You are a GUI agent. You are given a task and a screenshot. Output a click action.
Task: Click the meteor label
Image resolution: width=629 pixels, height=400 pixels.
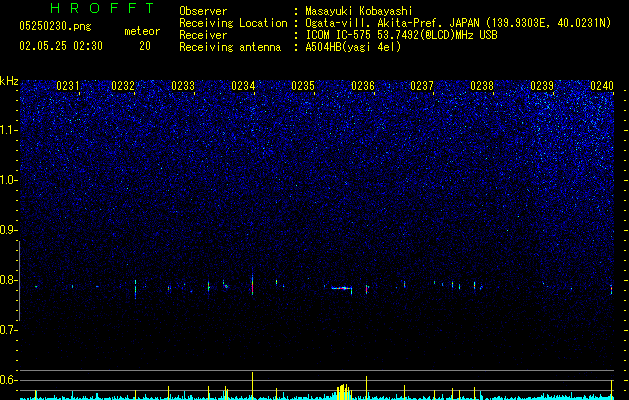(142, 31)
